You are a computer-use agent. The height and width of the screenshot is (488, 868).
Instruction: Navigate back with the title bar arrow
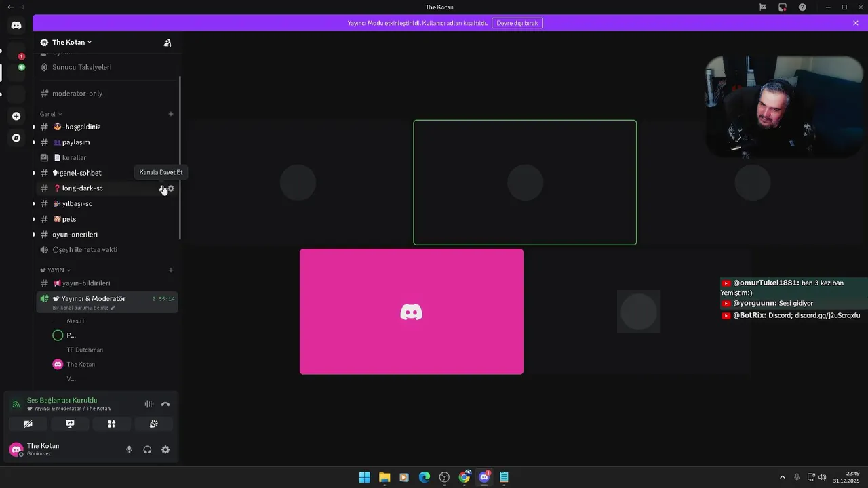pyautogui.click(x=10, y=7)
